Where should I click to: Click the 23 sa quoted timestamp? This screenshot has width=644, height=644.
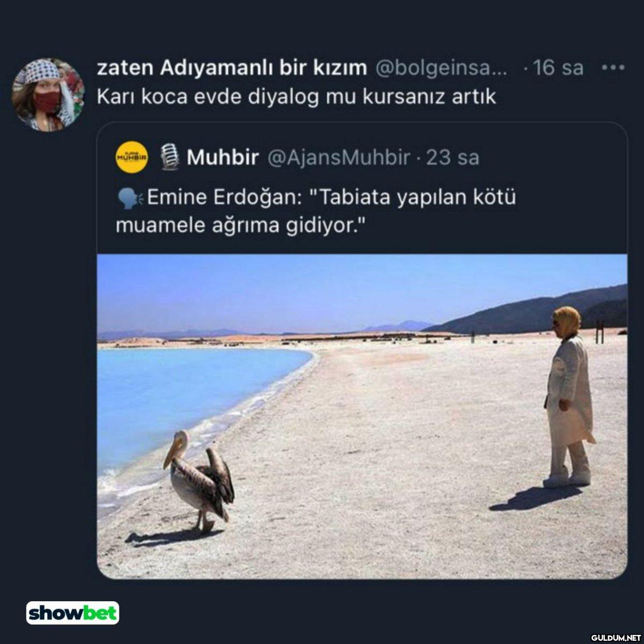pyautogui.click(x=452, y=158)
